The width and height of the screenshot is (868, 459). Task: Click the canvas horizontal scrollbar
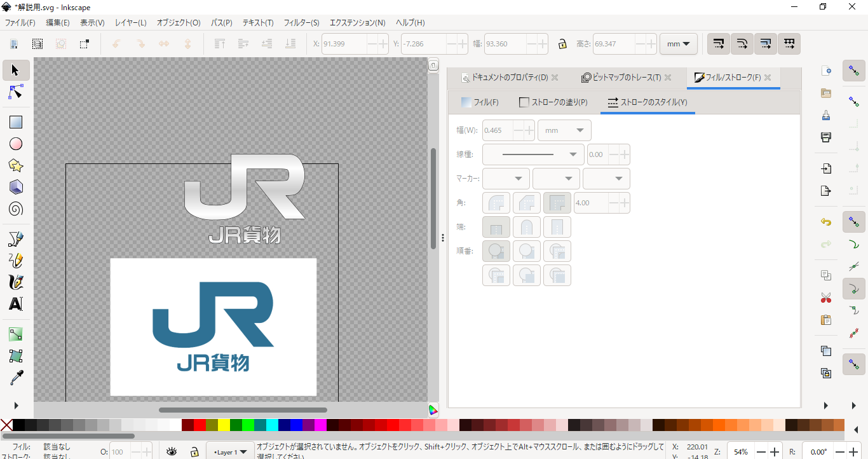click(243, 410)
